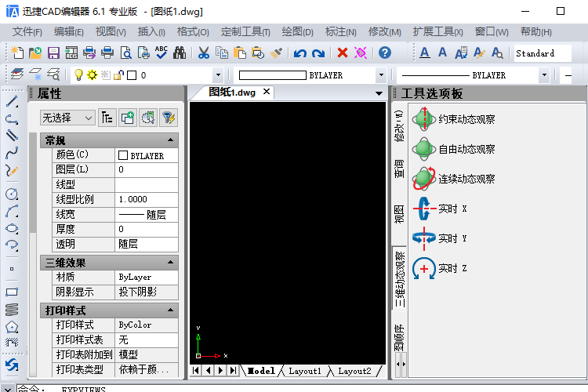Open the 绘图(D) menu

pyautogui.click(x=297, y=32)
